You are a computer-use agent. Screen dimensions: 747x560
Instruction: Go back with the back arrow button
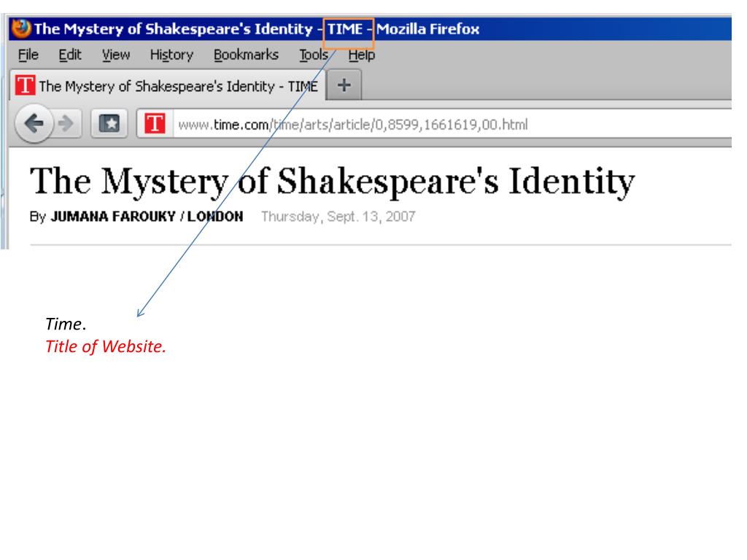34,124
